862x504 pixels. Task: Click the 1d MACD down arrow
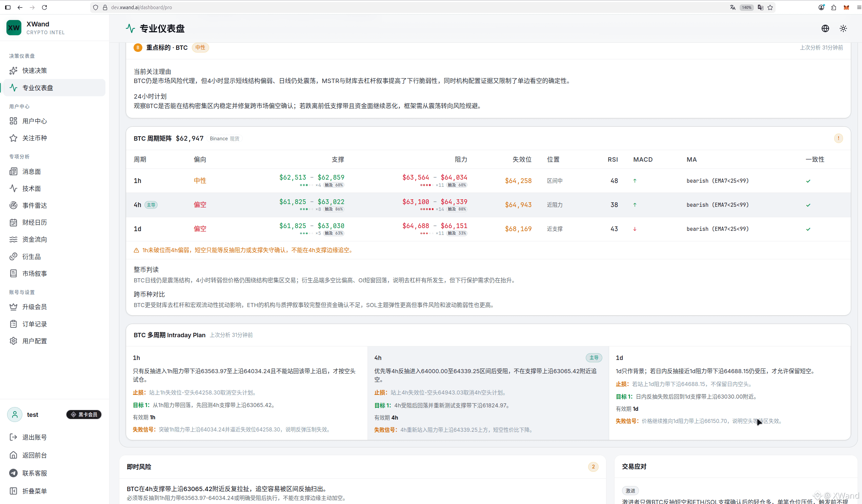point(635,229)
